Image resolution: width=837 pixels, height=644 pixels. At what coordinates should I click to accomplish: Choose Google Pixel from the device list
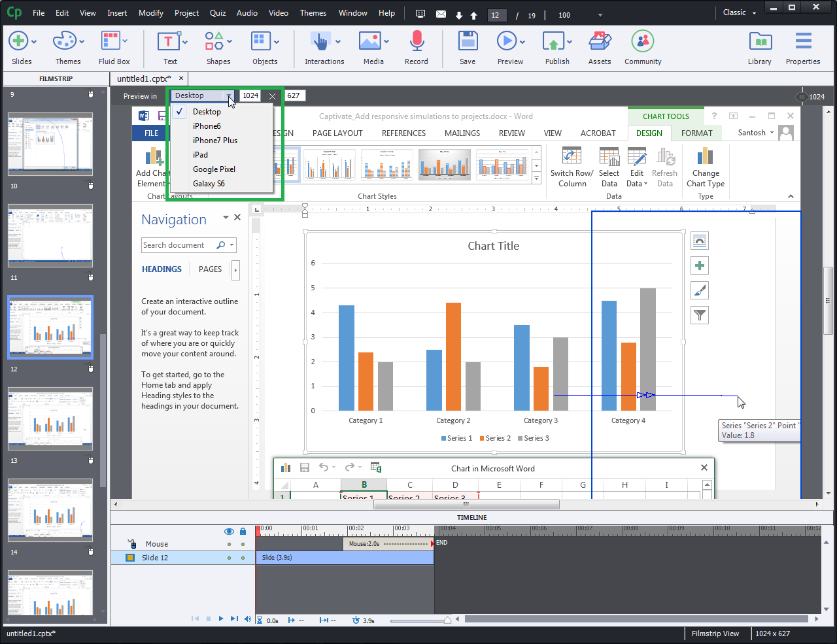(x=214, y=169)
